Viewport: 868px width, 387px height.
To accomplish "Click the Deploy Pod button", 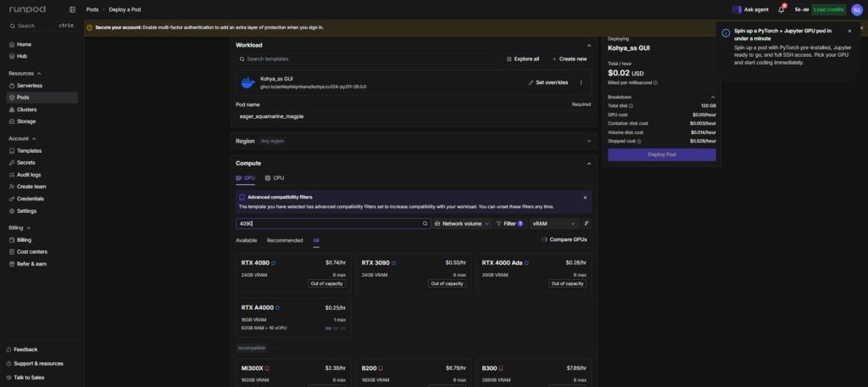I will click(x=661, y=154).
